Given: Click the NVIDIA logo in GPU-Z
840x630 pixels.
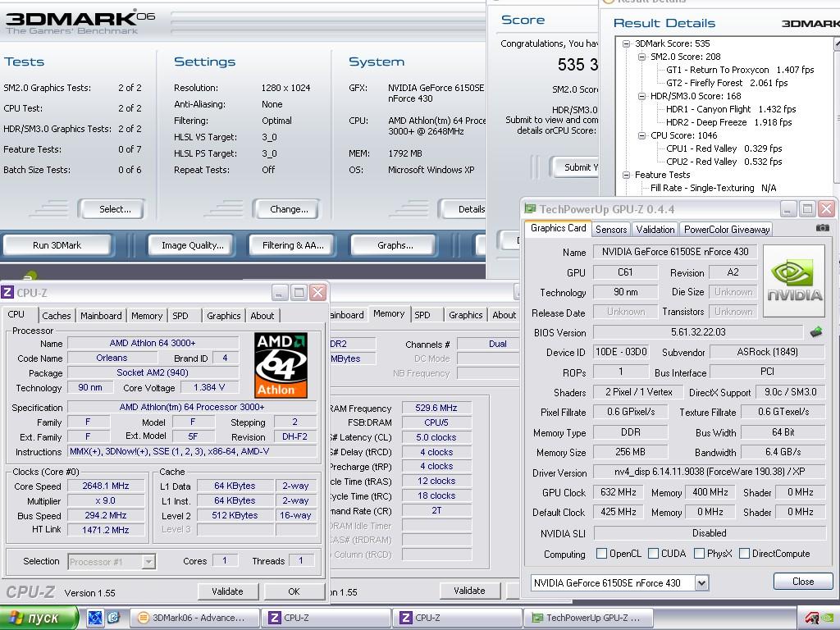Looking at the screenshot, I should point(794,281).
